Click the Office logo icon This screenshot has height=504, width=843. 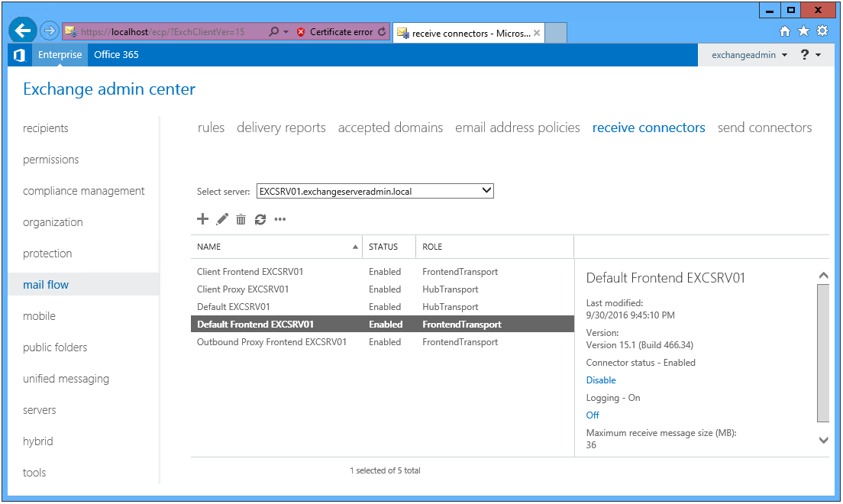[19, 55]
